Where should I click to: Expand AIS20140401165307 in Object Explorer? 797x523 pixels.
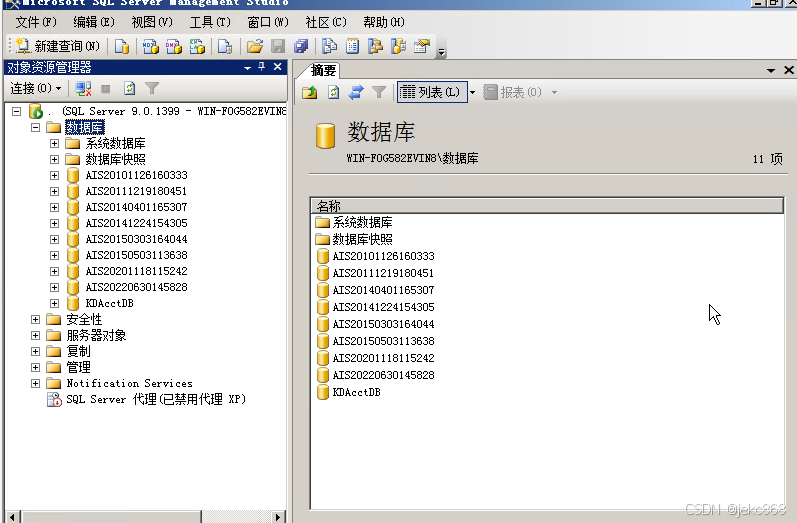pyautogui.click(x=54, y=207)
